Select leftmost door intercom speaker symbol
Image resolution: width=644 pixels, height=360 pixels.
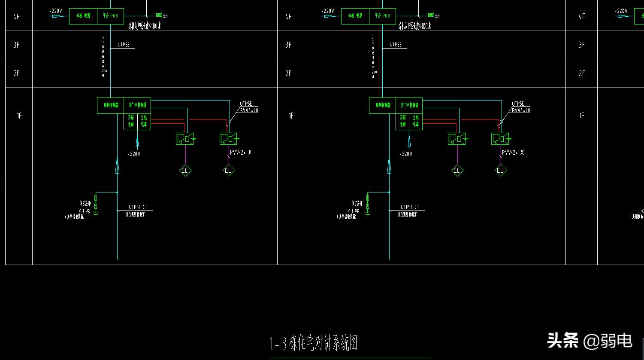185,138
